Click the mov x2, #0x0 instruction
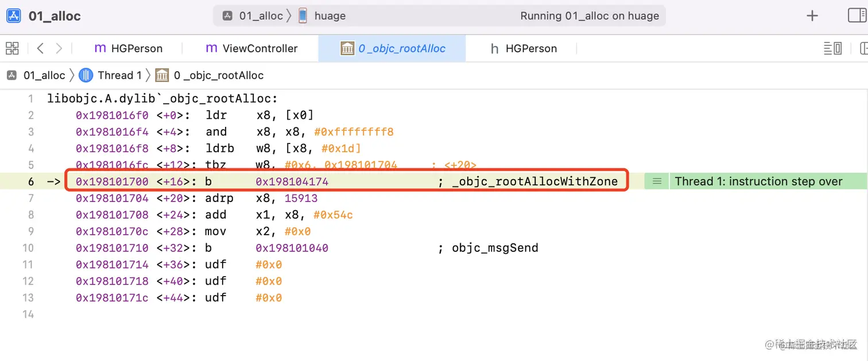868x361 pixels. 193,231
